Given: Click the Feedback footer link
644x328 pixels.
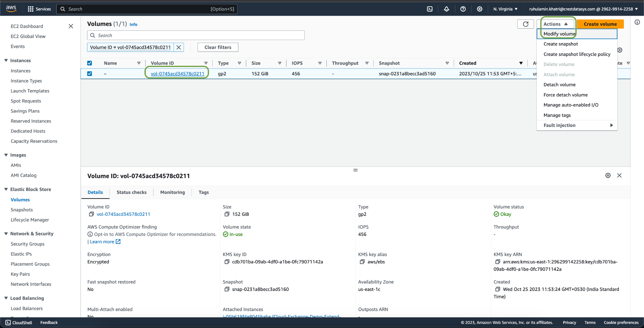Looking at the screenshot, I should [x=49, y=322].
